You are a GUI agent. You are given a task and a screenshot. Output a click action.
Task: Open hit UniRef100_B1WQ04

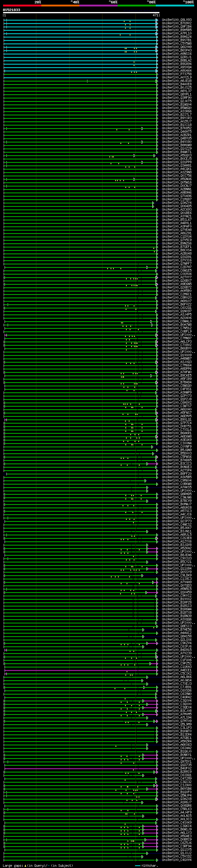(x=177, y=104)
